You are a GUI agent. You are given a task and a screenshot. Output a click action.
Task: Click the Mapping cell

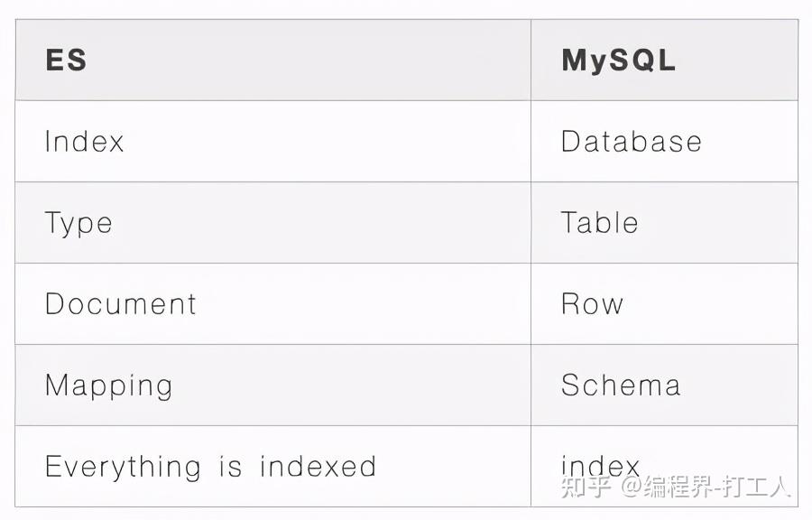[108, 385]
